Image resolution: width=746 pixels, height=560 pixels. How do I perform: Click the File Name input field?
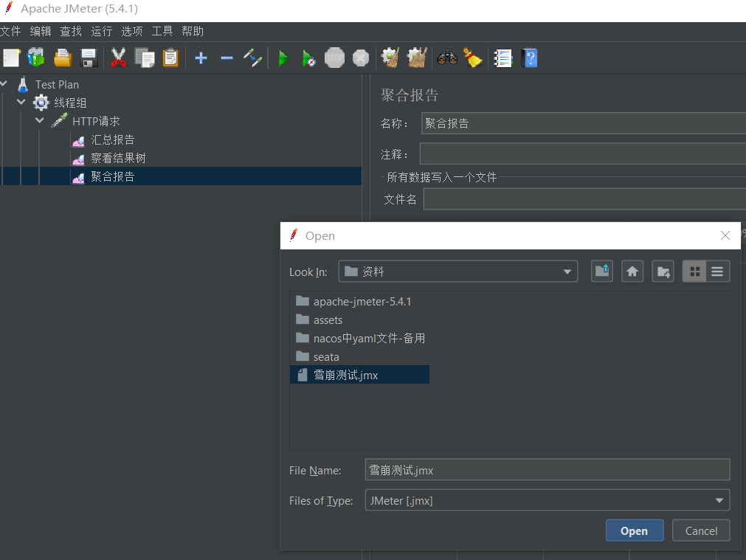point(547,470)
